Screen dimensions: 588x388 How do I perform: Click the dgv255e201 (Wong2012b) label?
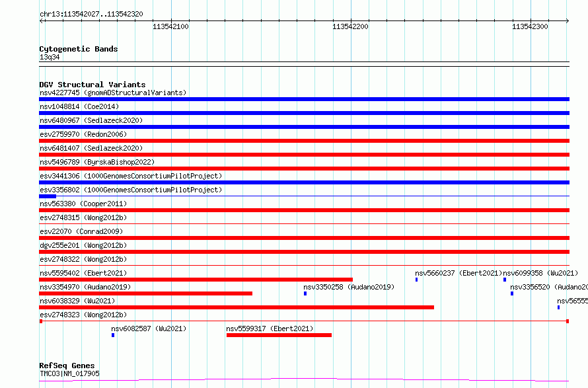point(83,245)
